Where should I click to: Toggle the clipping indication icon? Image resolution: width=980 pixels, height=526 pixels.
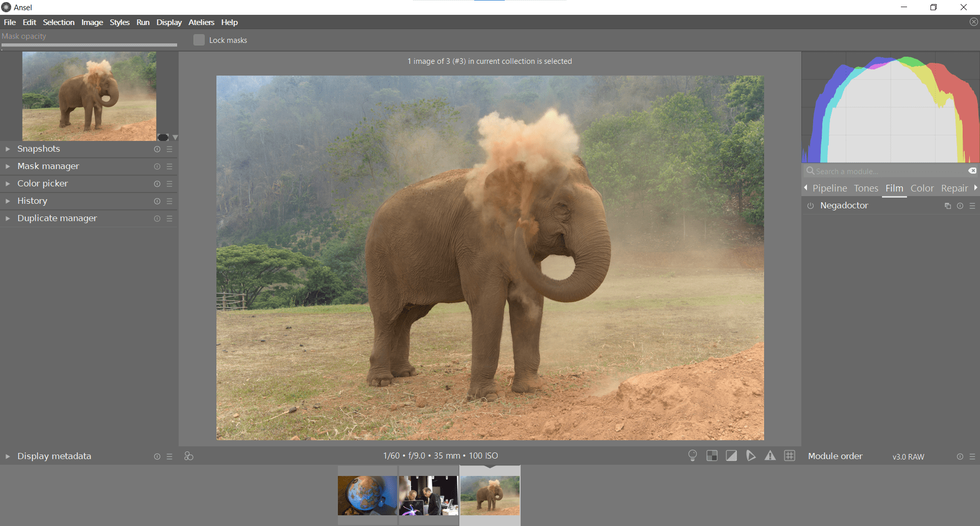tap(731, 456)
